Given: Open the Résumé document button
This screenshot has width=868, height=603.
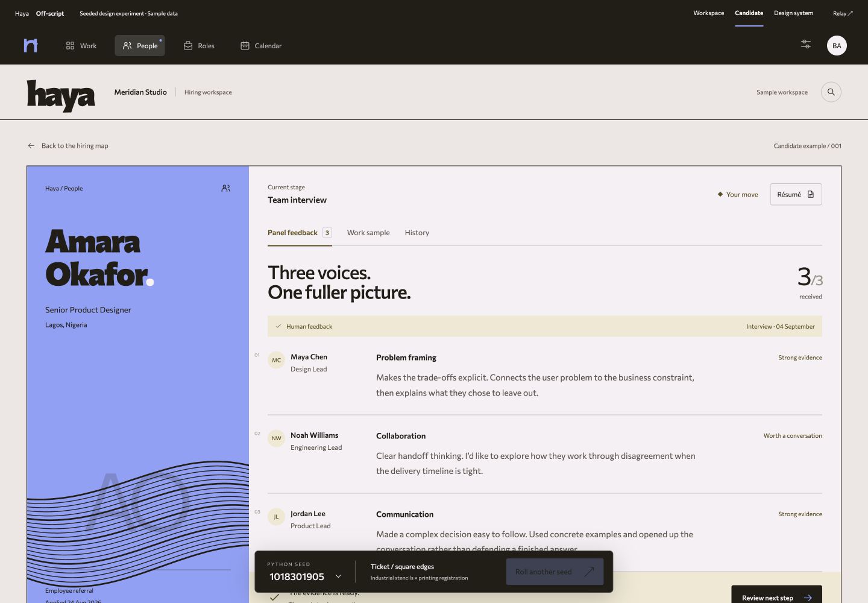Looking at the screenshot, I should (x=796, y=194).
